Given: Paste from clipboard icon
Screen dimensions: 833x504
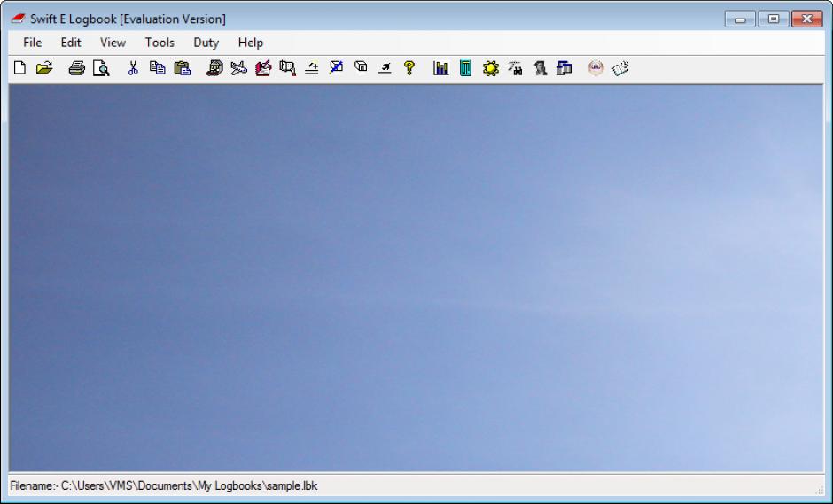Looking at the screenshot, I should point(183,68).
